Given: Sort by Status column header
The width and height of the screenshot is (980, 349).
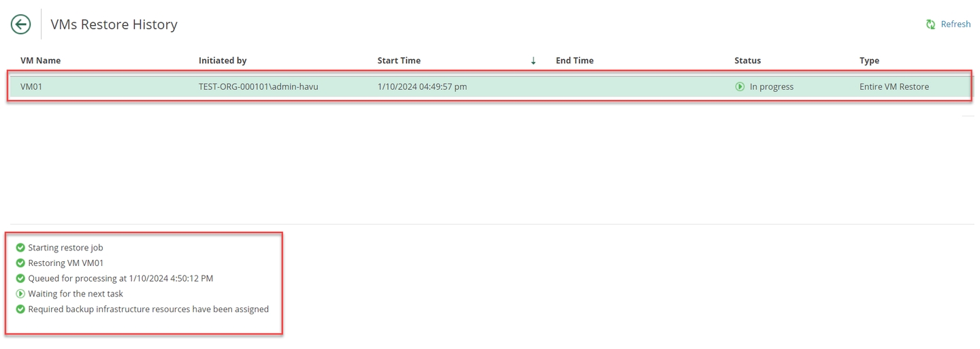Looking at the screenshot, I should click(747, 61).
